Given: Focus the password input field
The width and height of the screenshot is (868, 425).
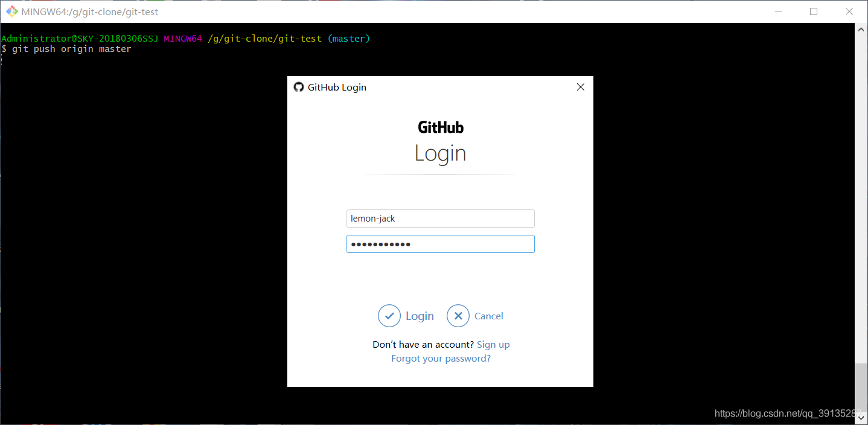Looking at the screenshot, I should (441, 244).
